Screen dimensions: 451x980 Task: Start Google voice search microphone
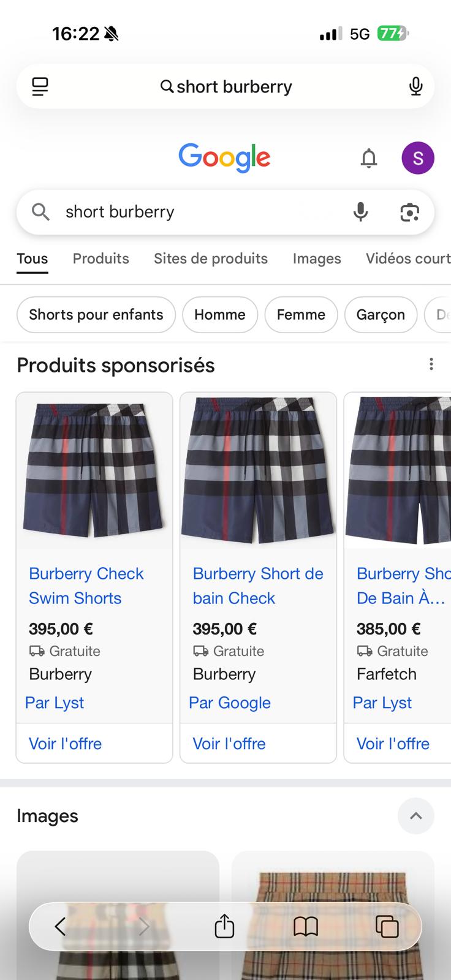pyautogui.click(x=361, y=212)
